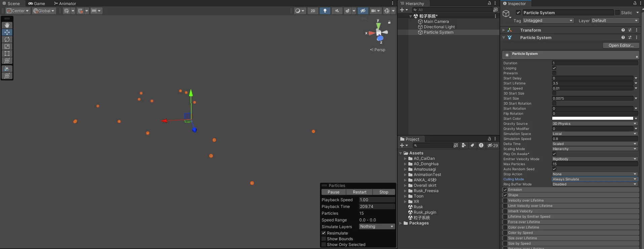Enable the Prewarm checkbox
Viewport: 644px width, 249px height.
[x=554, y=73]
